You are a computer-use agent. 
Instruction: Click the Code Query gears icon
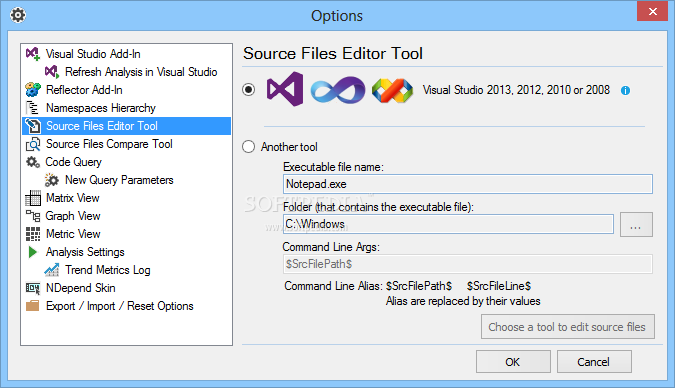[x=33, y=162]
